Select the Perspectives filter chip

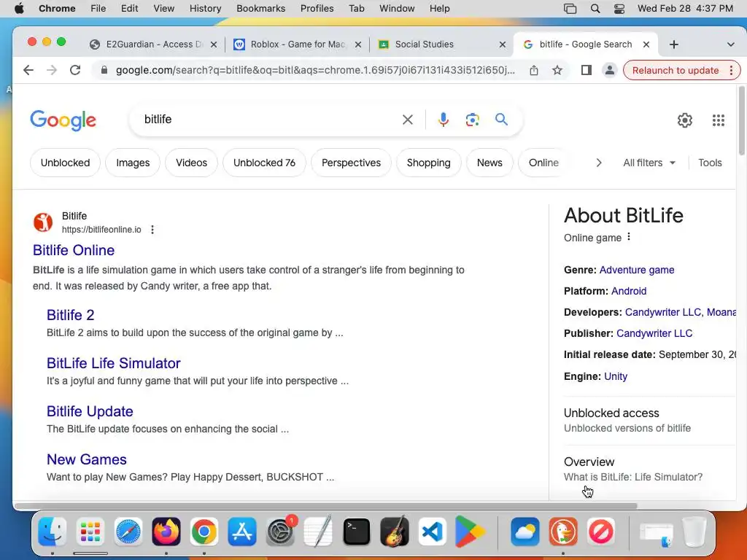coord(351,163)
